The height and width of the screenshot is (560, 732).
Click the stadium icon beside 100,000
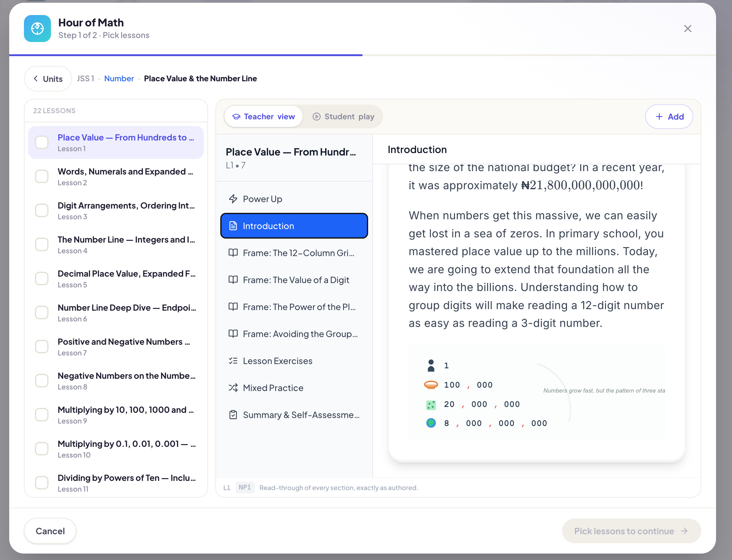click(x=431, y=385)
